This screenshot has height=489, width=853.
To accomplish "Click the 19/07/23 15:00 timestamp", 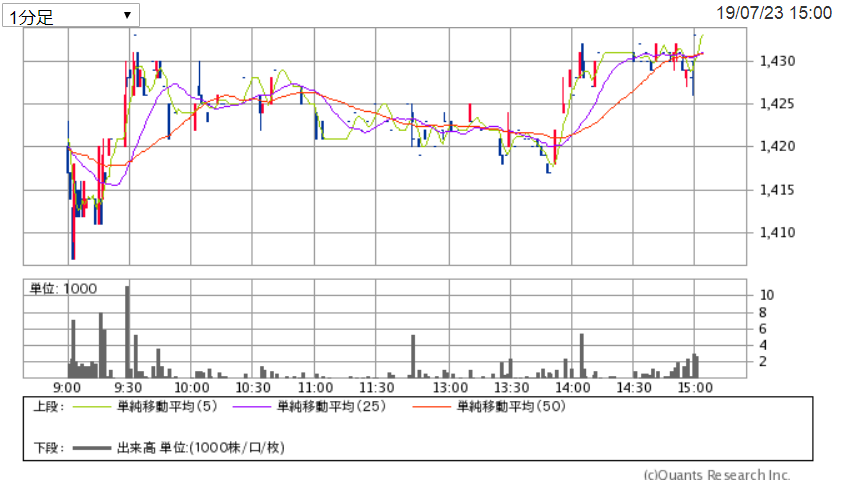I will [x=774, y=13].
